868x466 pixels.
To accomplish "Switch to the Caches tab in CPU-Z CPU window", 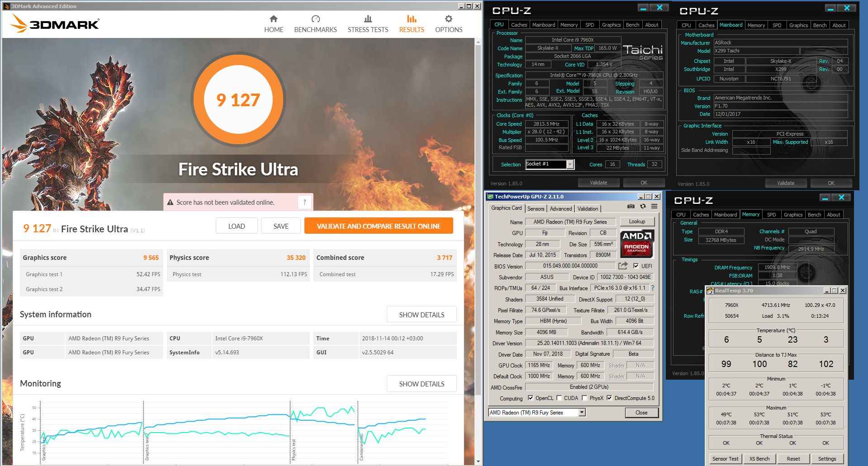I will 519,25.
